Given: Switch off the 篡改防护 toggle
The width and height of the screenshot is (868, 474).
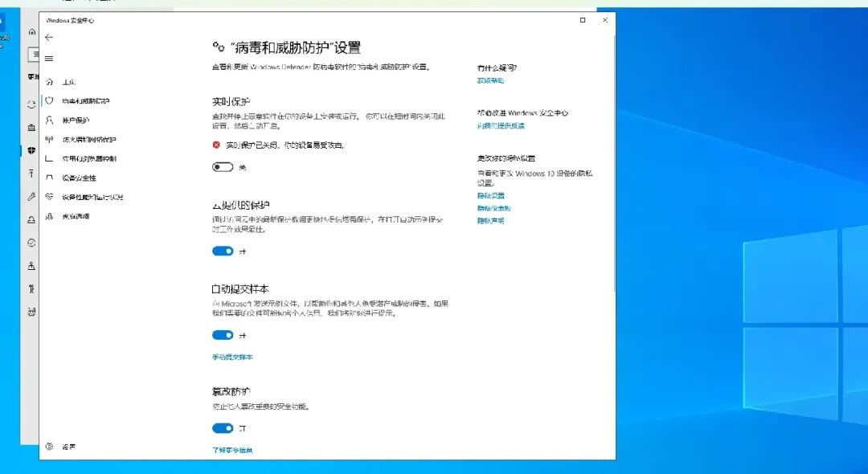Looking at the screenshot, I should point(223,428).
